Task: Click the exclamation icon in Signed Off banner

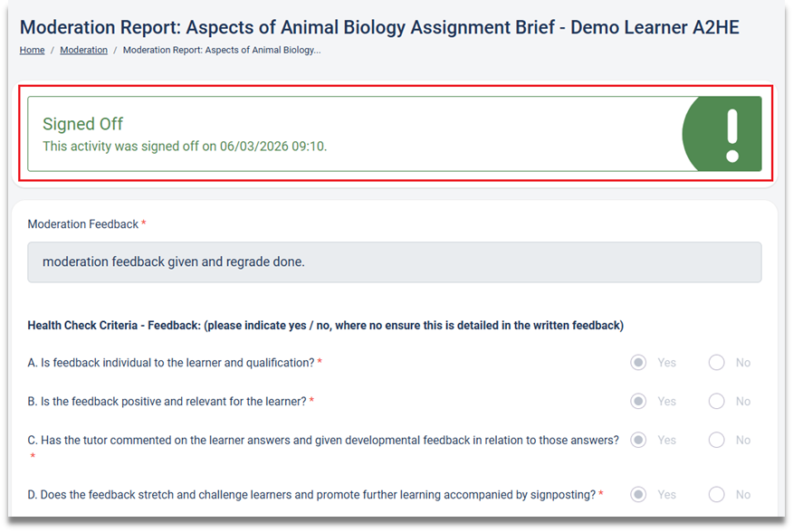Action: coord(732,134)
